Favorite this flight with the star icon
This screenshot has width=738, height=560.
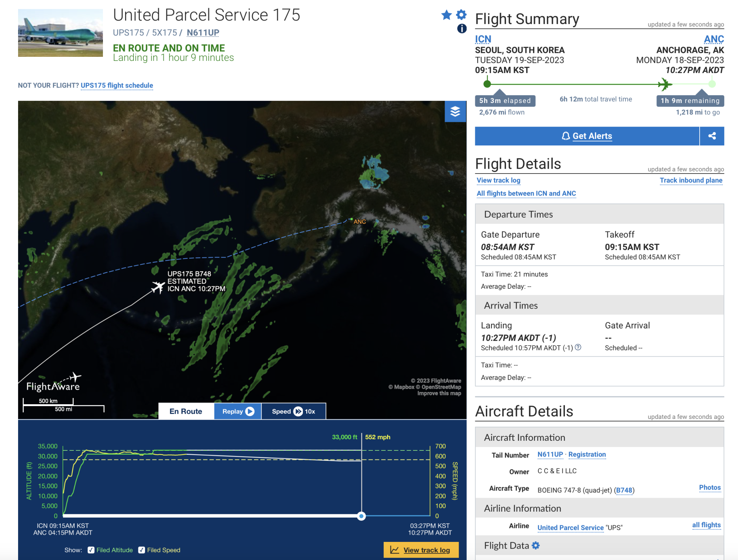click(x=446, y=15)
